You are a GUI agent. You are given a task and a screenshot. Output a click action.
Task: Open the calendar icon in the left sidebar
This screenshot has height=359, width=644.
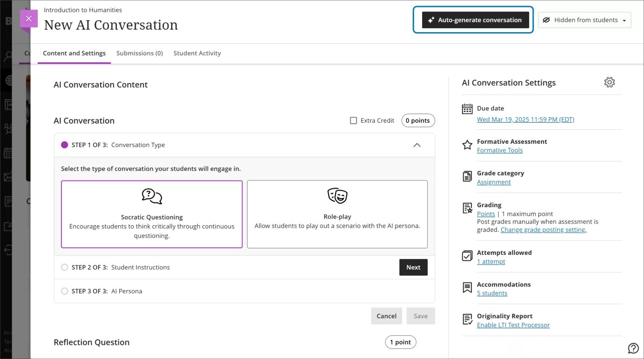pyautogui.click(x=8, y=152)
